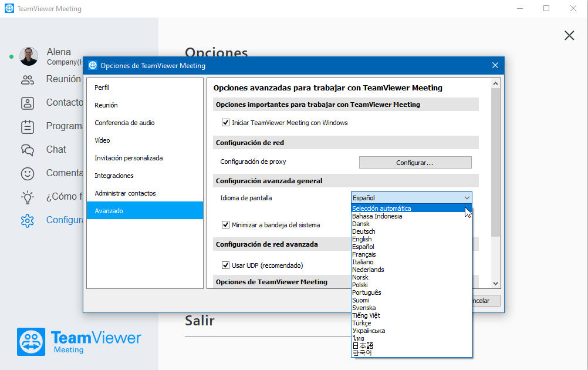Select the Avanzado options category
The height and width of the screenshot is (370, 588).
coord(145,210)
